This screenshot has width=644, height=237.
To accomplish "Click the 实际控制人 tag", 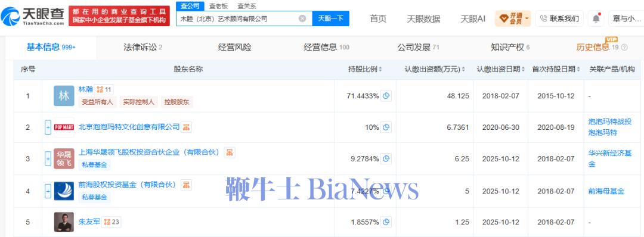I will pyautogui.click(x=138, y=102).
